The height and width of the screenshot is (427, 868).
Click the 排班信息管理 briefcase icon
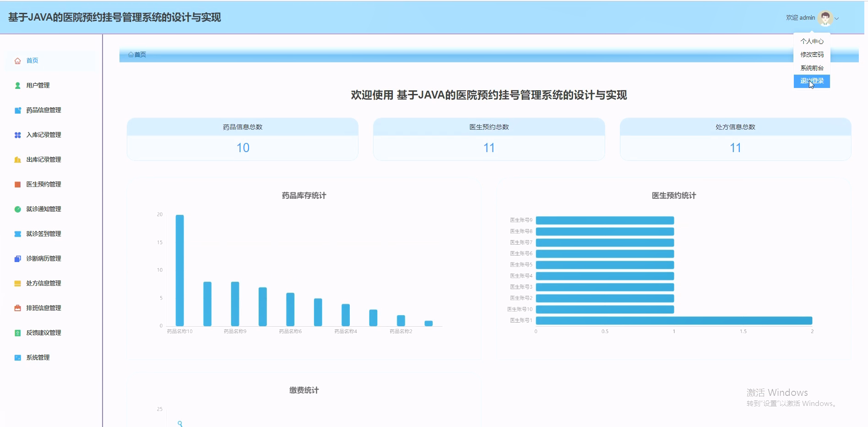17,308
